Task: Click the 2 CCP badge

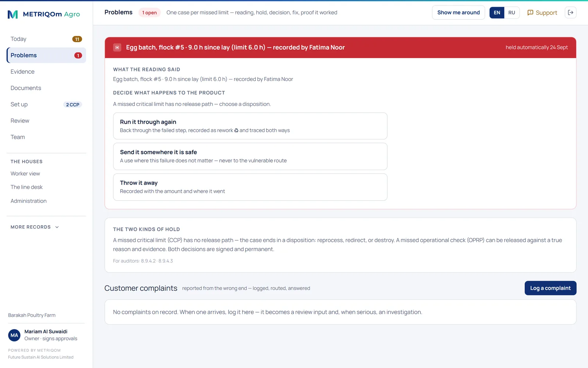Action: pos(73,105)
